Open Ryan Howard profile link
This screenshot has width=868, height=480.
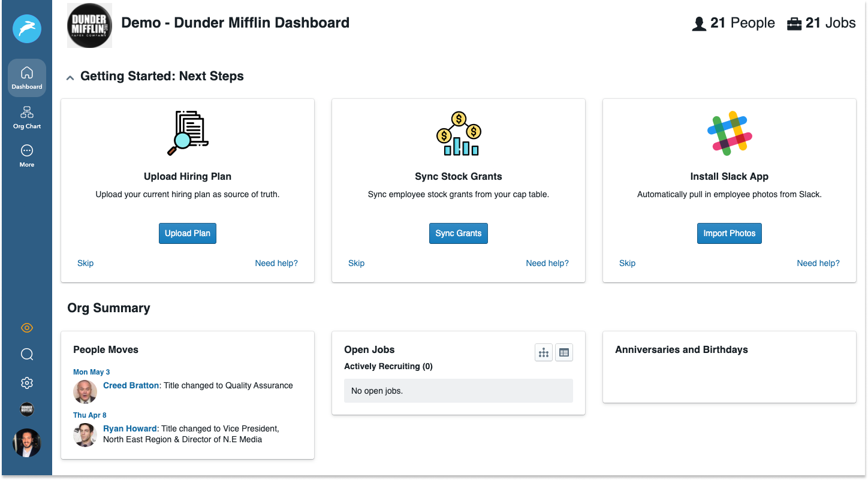[x=130, y=428]
